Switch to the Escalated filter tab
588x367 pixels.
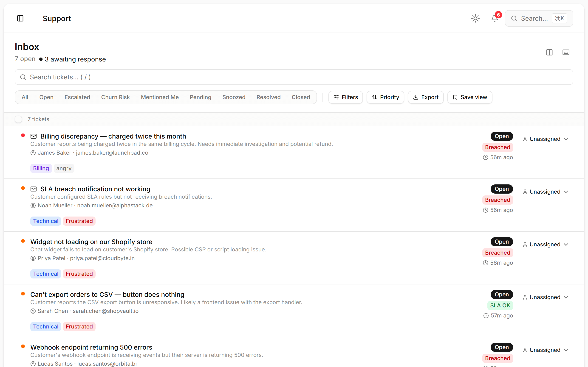(x=77, y=97)
